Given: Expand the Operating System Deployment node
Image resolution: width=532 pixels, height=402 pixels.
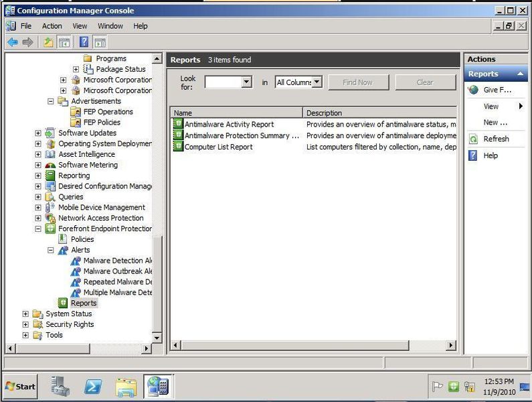Looking at the screenshot, I should tap(38, 144).
